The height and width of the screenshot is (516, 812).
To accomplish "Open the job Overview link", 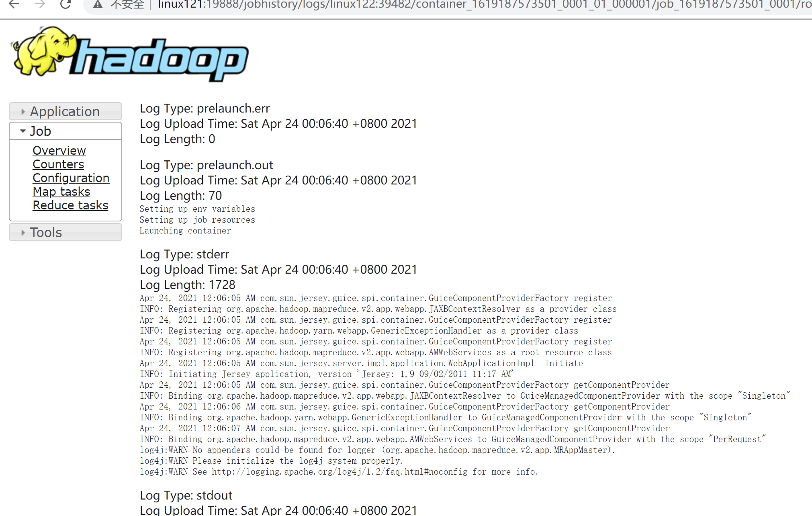I will coord(59,150).
